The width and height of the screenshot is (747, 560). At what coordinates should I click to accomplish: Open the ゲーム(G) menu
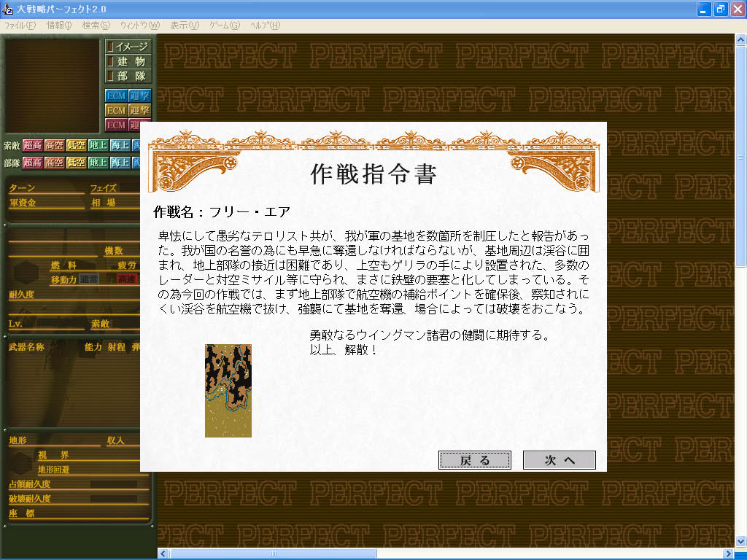click(225, 26)
